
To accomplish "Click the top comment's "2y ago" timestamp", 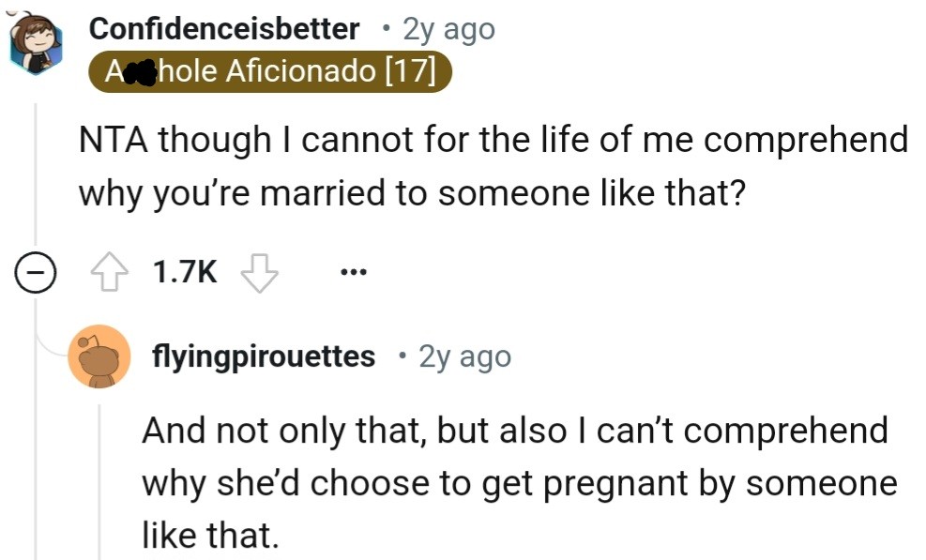I will pyautogui.click(x=448, y=29).
